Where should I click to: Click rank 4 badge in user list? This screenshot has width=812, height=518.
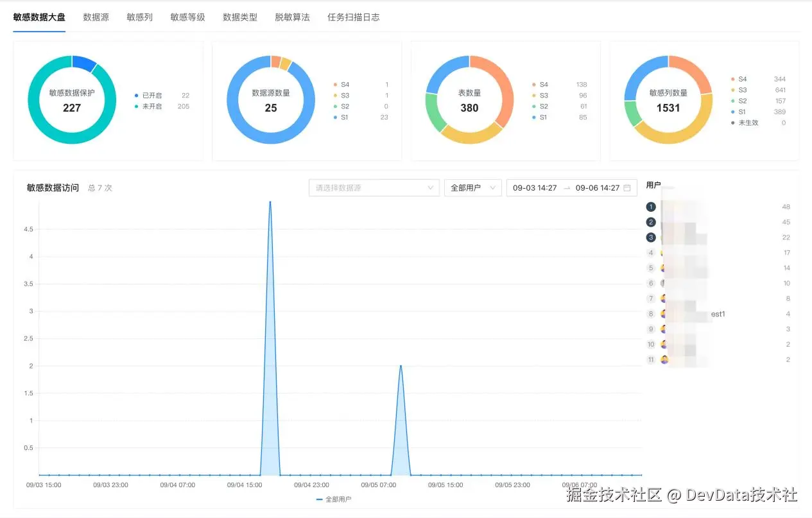point(652,253)
